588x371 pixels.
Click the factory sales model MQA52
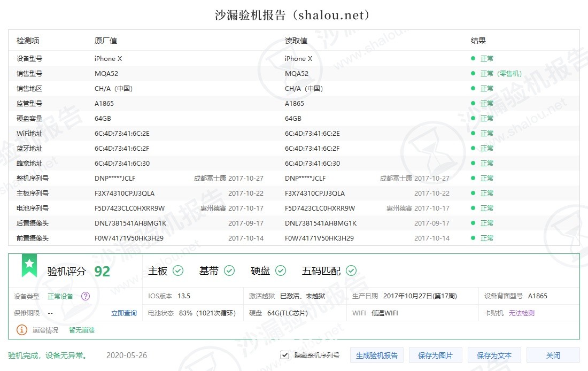pyautogui.click(x=106, y=74)
